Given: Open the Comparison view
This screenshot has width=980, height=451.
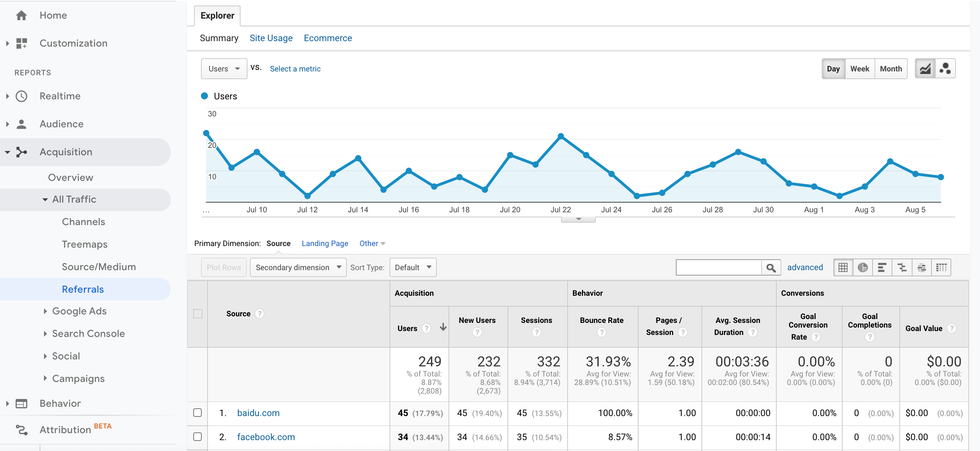Looking at the screenshot, I should tap(902, 267).
